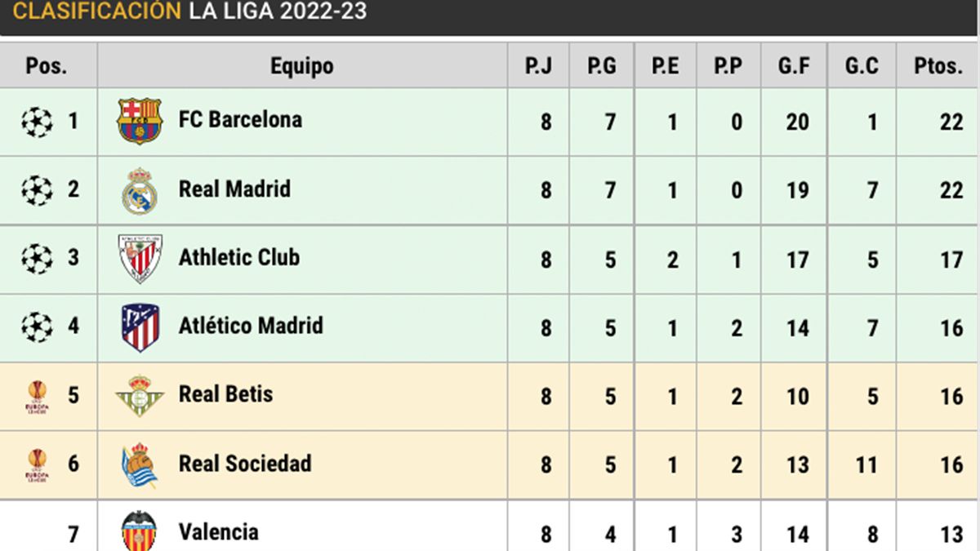
Task: Click Barcelona's 22 points cell
Action: (x=951, y=122)
